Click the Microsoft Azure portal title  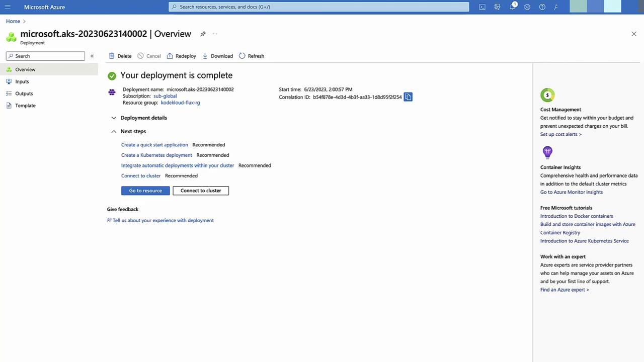click(x=44, y=7)
